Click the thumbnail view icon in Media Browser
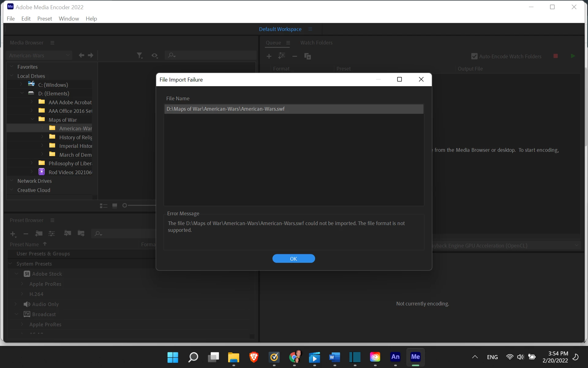This screenshot has height=368, width=588. click(x=115, y=205)
